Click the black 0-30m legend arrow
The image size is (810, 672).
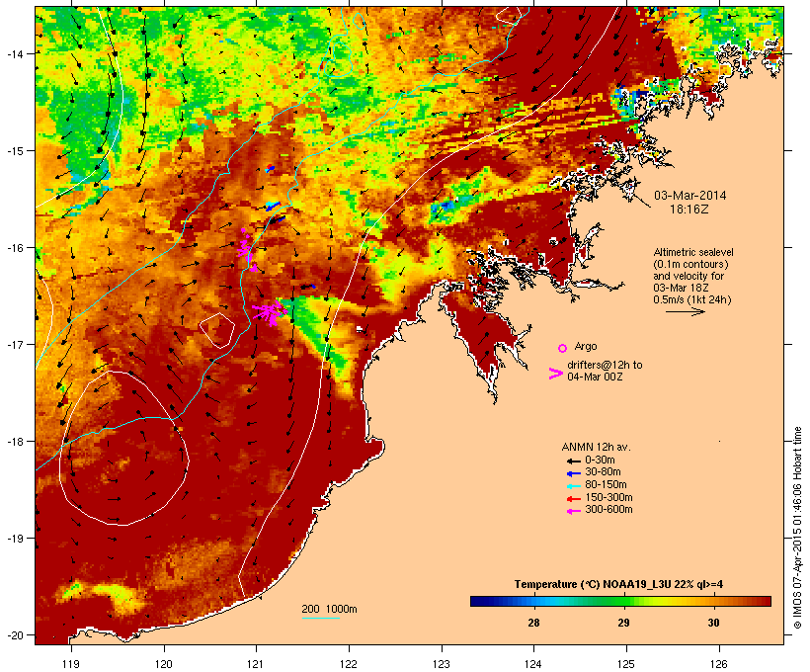574,461
